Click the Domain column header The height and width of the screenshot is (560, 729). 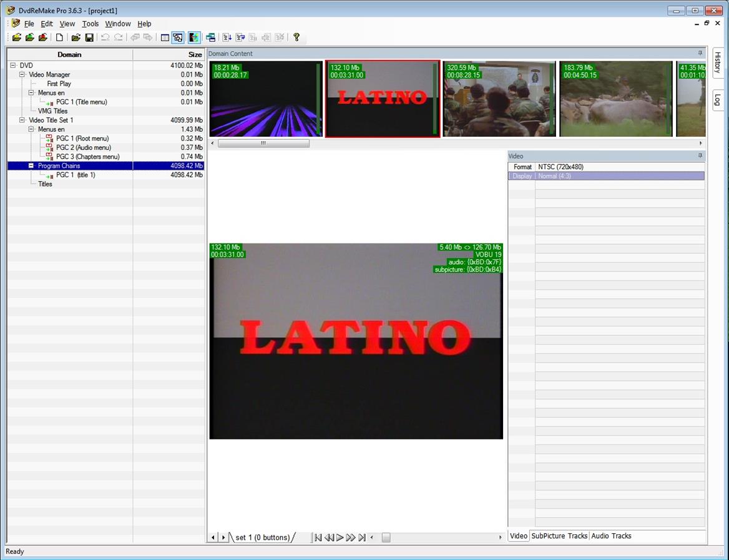(70, 54)
